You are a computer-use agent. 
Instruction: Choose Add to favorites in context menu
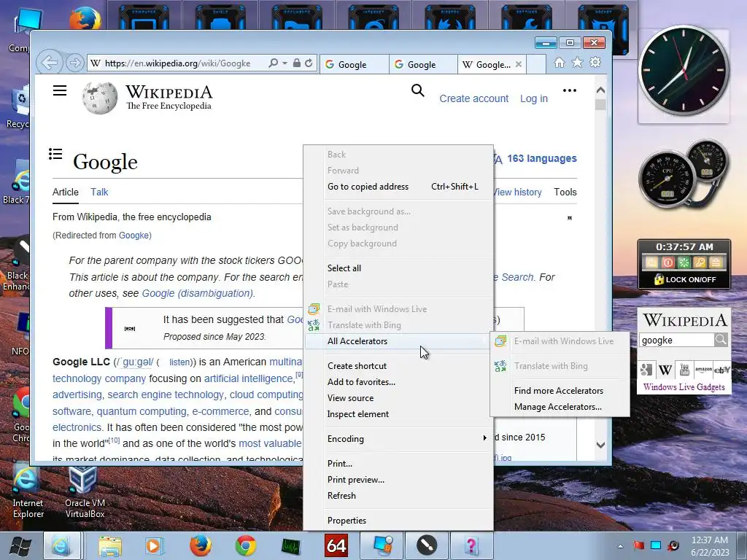(x=398, y=382)
